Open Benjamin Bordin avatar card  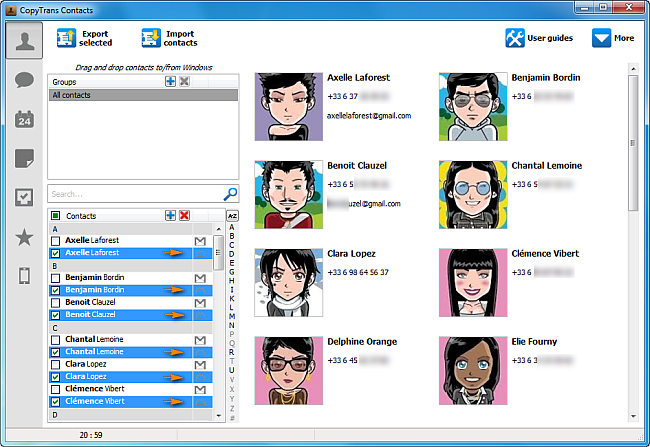[x=473, y=107]
